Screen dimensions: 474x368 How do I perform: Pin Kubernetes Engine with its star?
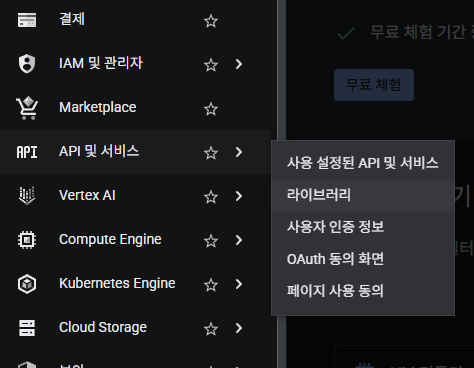(211, 285)
